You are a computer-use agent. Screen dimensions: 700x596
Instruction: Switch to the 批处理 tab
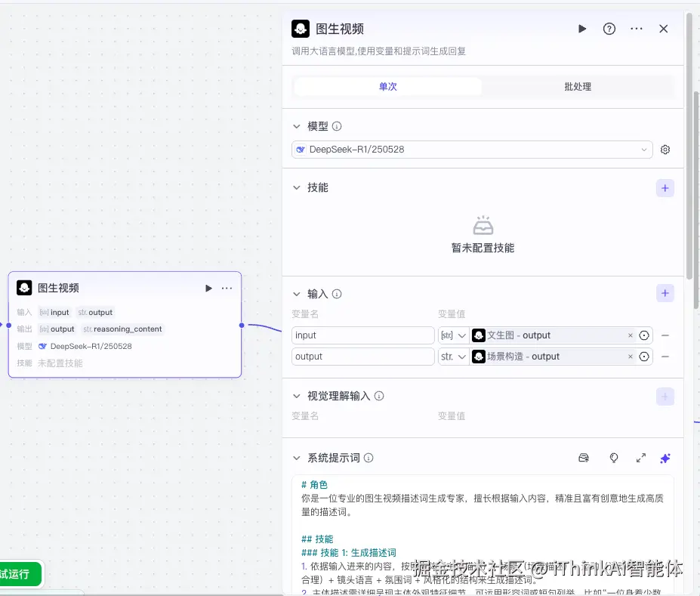point(577,86)
